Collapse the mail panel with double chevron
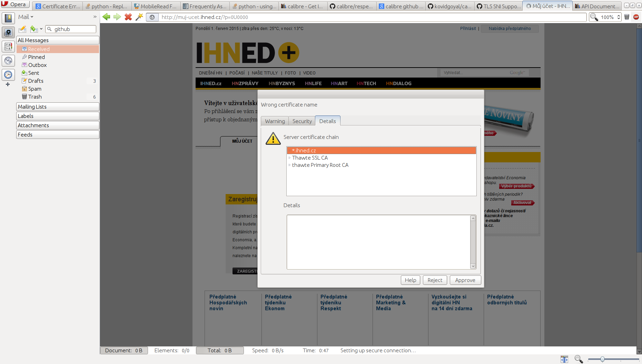642x364 pixels. tap(95, 17)
